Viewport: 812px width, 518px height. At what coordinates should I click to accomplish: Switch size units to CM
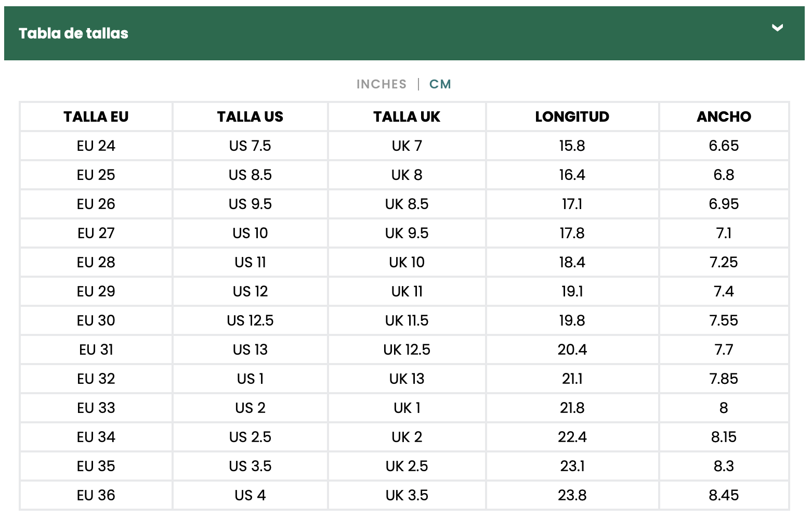coord(440,84)
